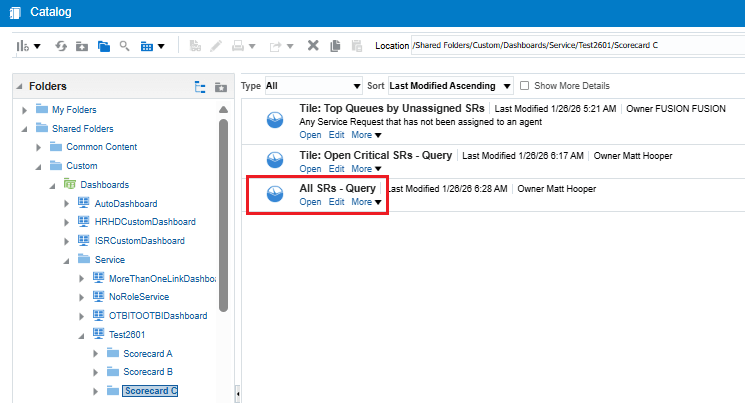
Task: Expand the Common Content tree node
Action: point(38,148)
